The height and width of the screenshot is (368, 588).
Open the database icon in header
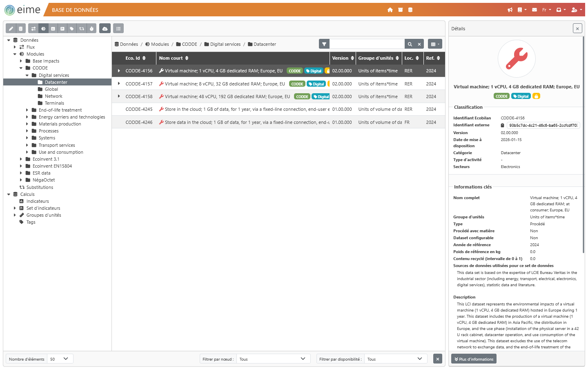[x=410, y=10]
